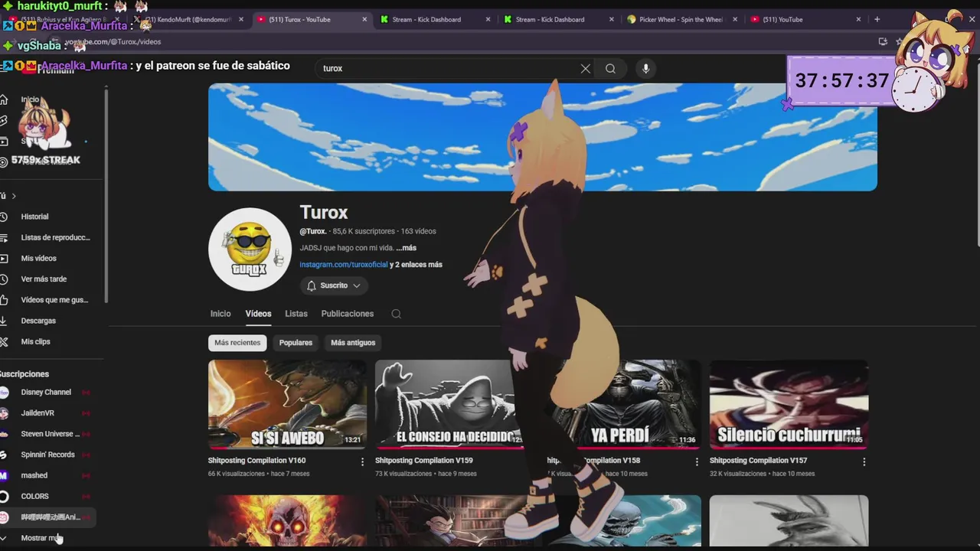Screen dimensions: 980x551
Task: Close the first Stream - Kick Dashboard tab
Action: 488,19
